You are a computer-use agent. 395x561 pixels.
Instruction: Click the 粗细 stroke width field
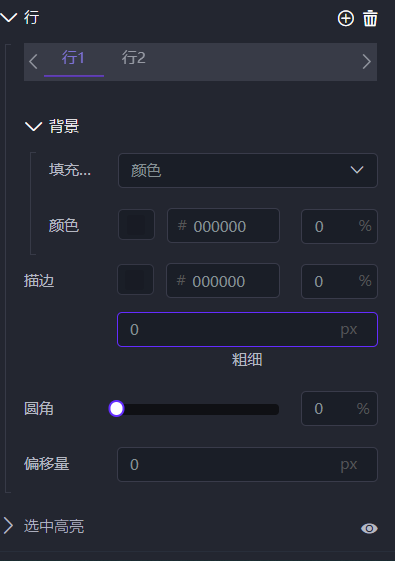coord(248,330)
